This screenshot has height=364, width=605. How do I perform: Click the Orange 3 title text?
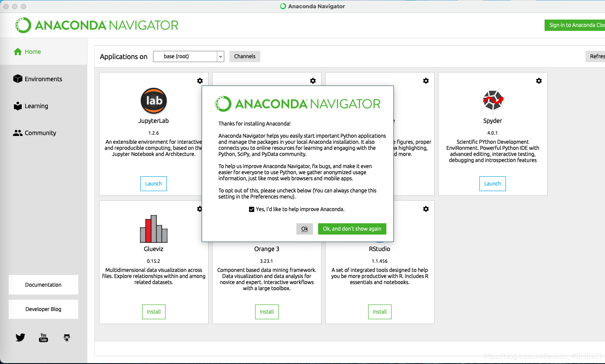pyautogui.click(x=267, y=249)
